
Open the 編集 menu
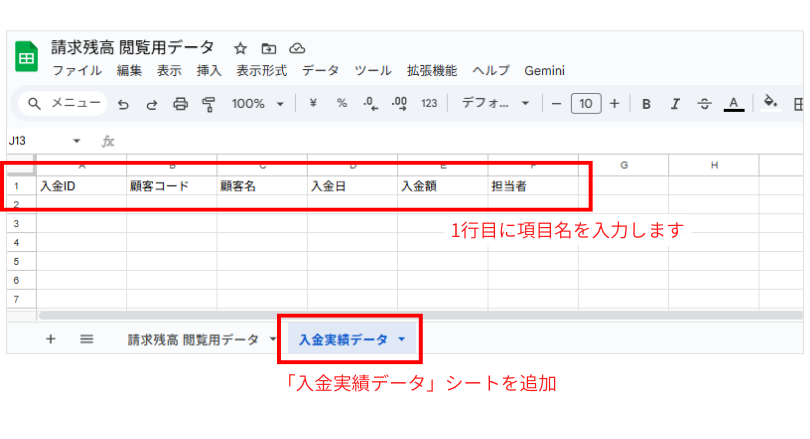click(129, 71)
